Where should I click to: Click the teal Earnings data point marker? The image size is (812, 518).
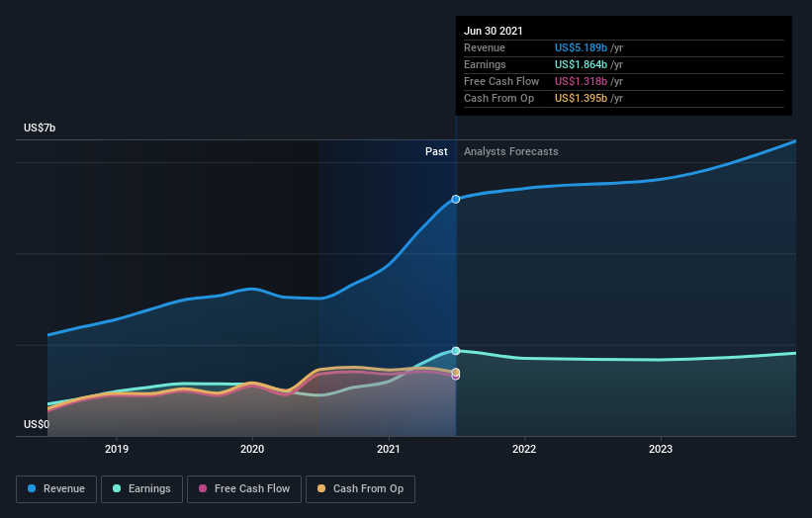pyautogui.click(x=456, y=351)
